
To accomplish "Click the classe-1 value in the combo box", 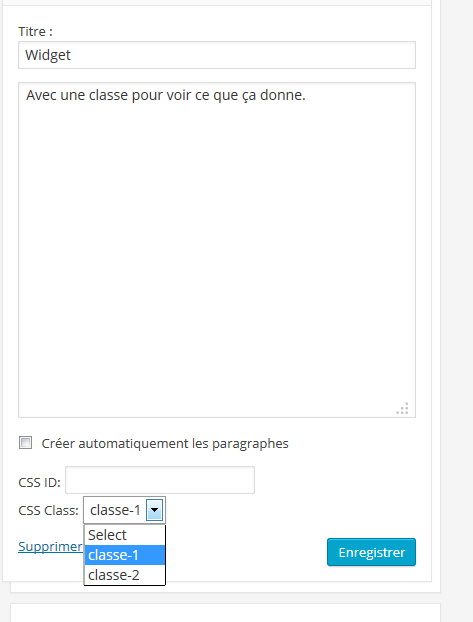I will (x=115, y=510).
